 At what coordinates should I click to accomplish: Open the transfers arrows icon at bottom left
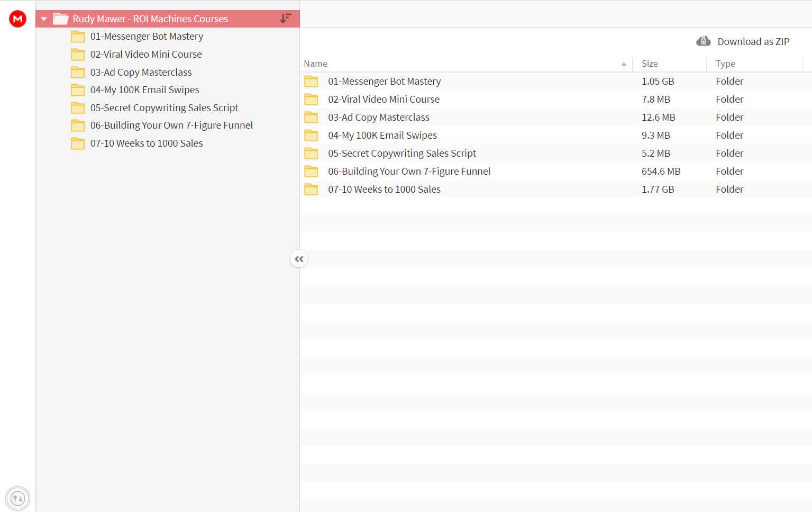point(17,498)
